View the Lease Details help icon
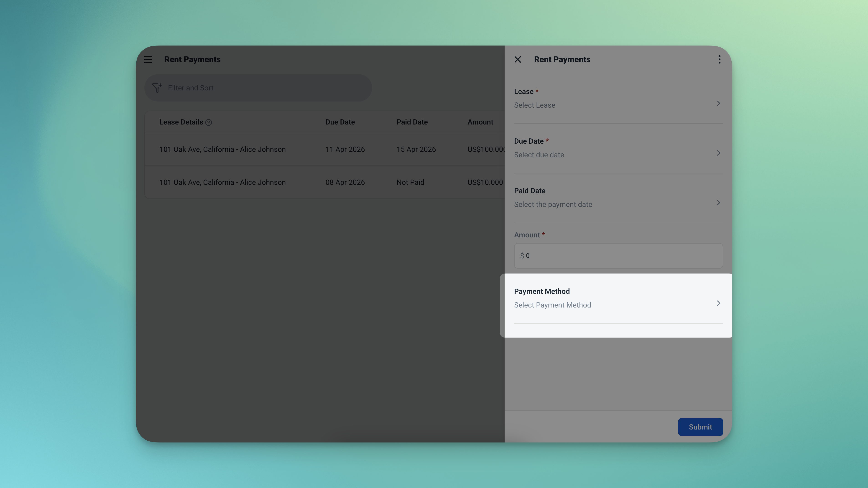868x488 pixels. tap(209, 122)
